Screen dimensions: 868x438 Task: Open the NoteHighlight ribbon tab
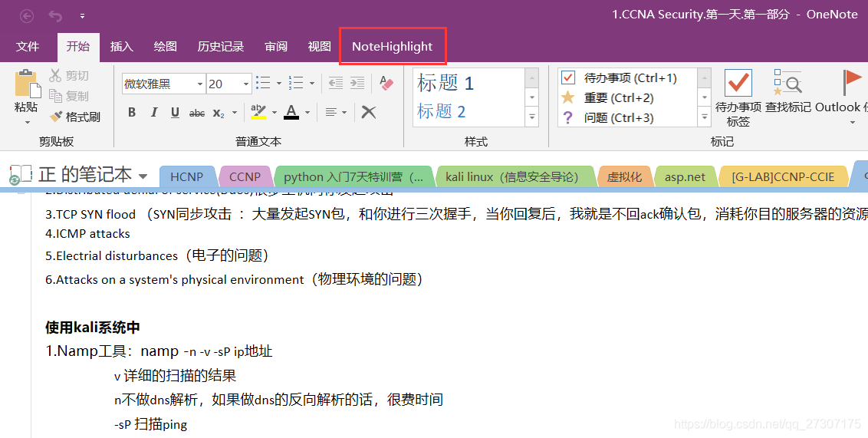pyautogui.click(x=392, y=47)
